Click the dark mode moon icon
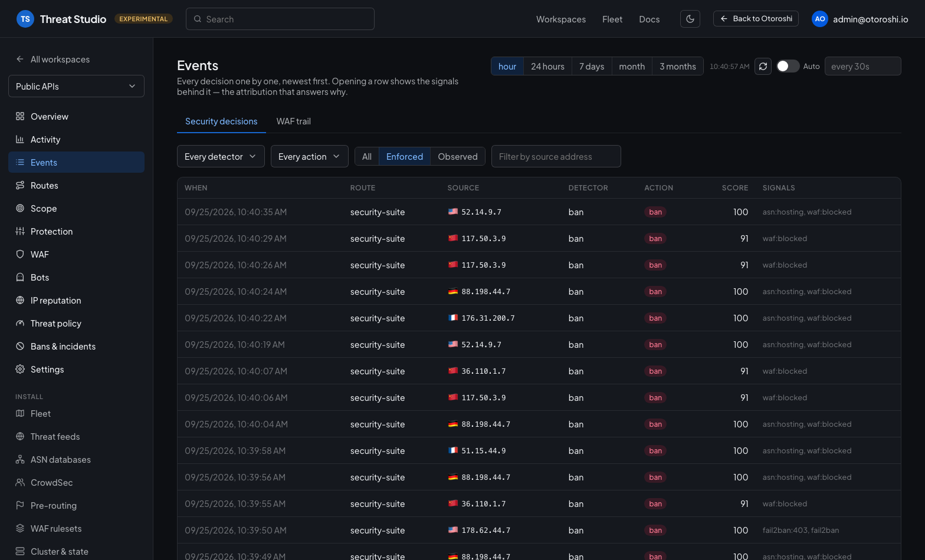Image resolution: width=925 pixels, height=560 pixels. [690, 19]
